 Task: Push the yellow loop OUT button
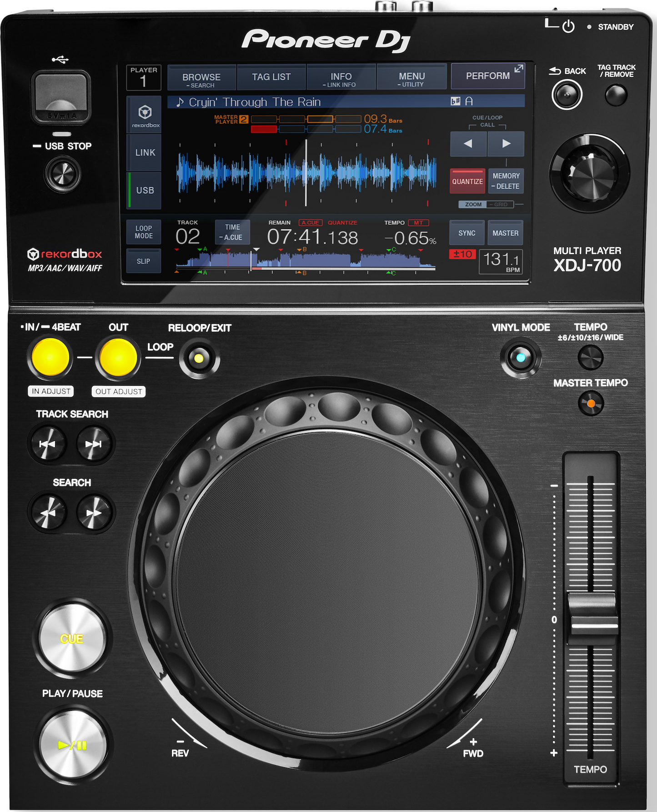coord(118,357)
